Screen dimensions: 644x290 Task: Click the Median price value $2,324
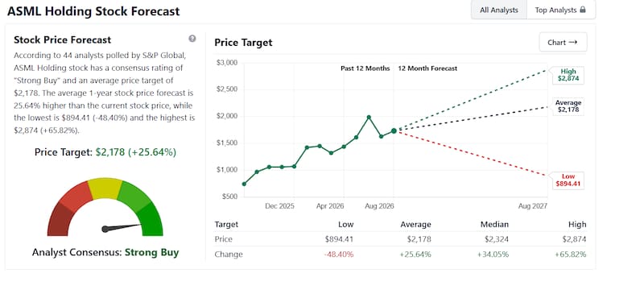[496, 239]
